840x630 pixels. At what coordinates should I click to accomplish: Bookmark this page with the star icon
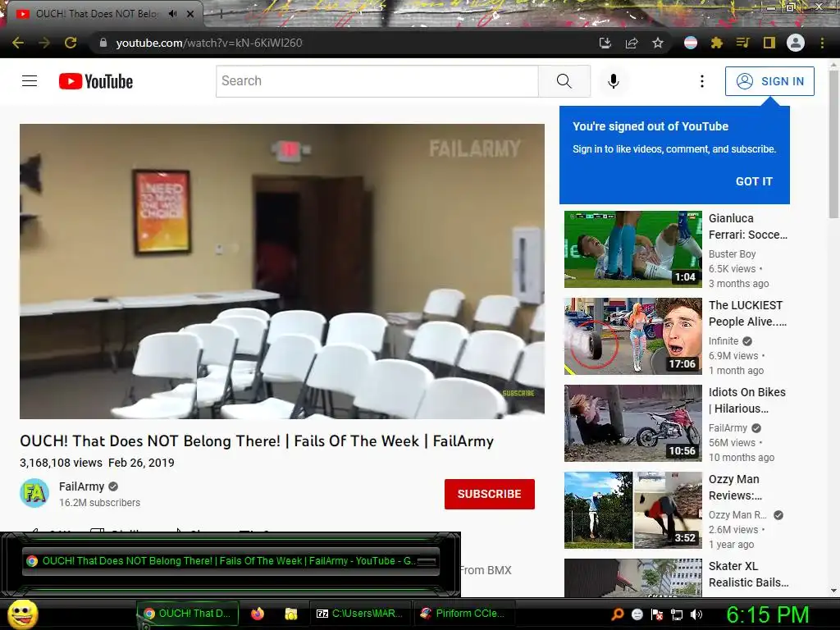(x=658, y=43)
